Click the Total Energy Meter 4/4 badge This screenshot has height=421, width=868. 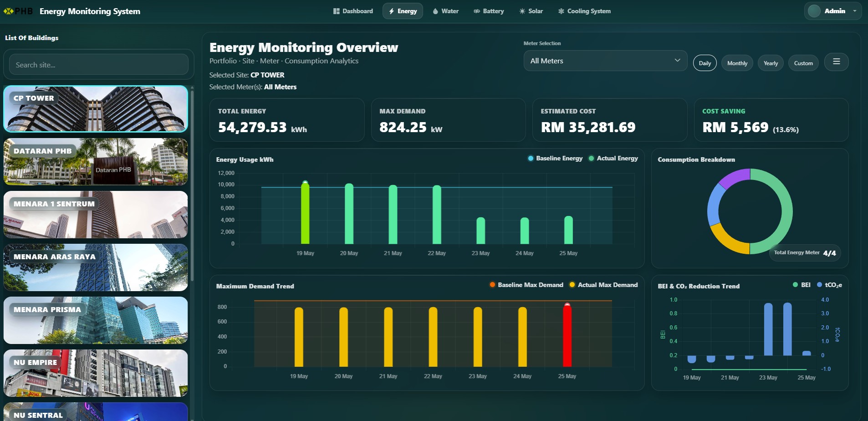click(805, 253)
